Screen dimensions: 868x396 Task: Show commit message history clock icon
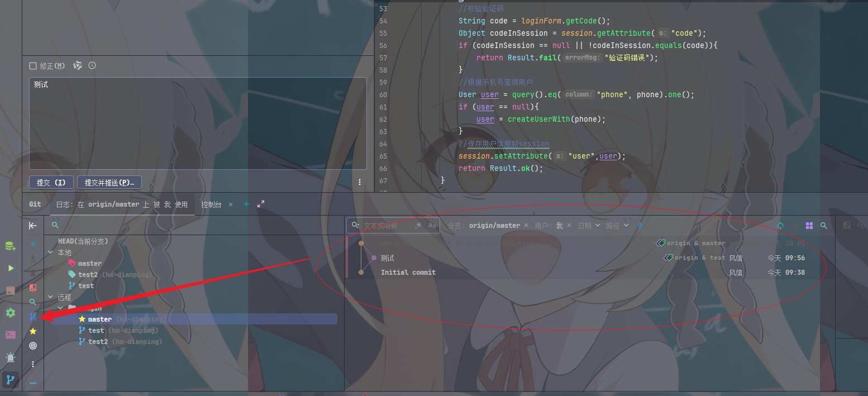click(92, 66)
